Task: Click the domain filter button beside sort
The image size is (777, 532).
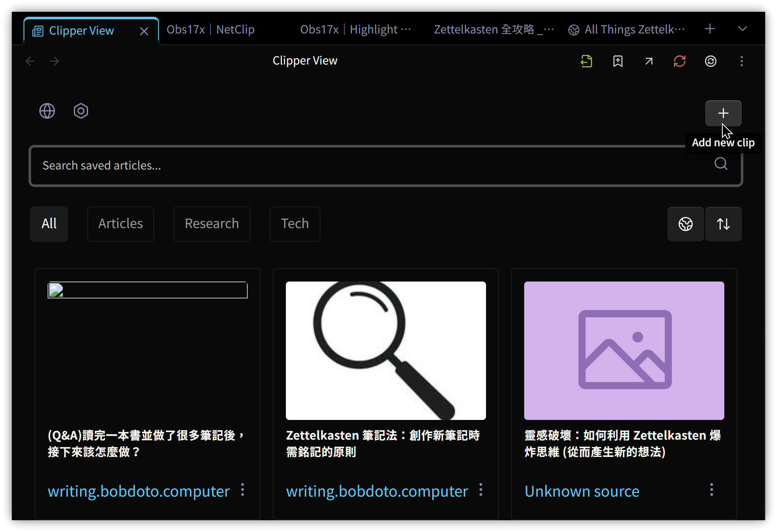Action: pyautogui.click(x=685, y=224)
